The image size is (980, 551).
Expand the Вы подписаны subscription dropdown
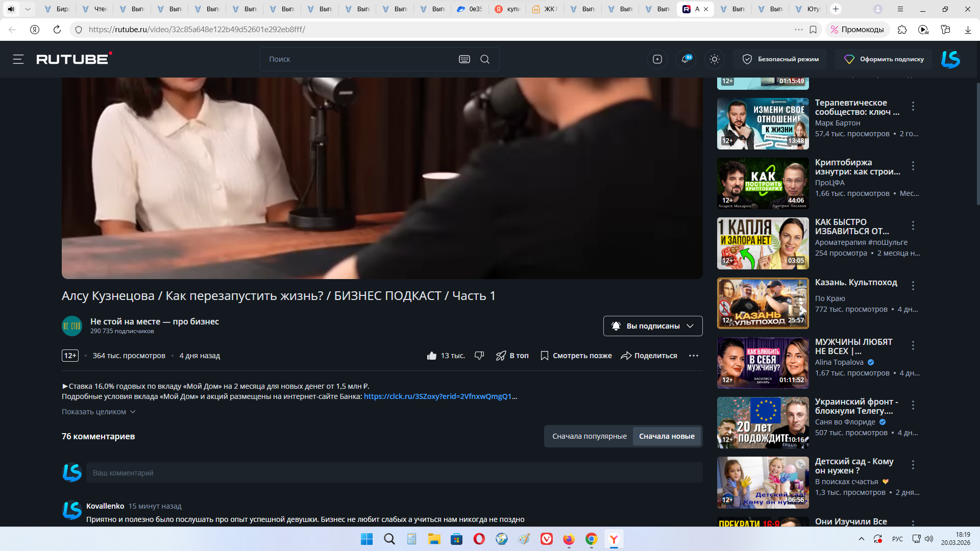[x=652, y=326]
